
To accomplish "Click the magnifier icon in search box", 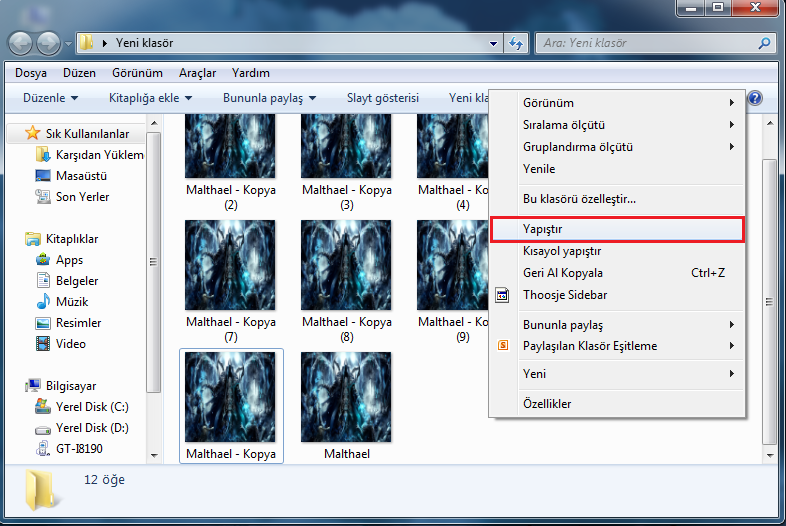I will click(764, 43).
